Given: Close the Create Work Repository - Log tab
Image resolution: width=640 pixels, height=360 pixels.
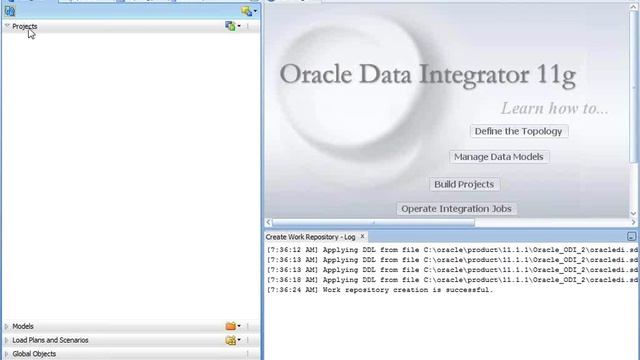Looking at the screenshot, I should coord(362,236).
